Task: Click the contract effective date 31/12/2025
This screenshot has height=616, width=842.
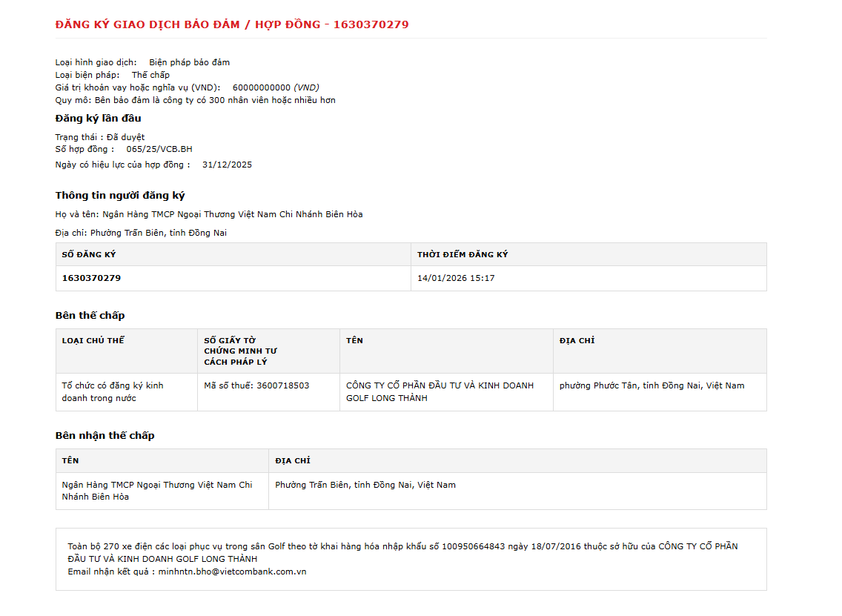Action: [227, 165]
